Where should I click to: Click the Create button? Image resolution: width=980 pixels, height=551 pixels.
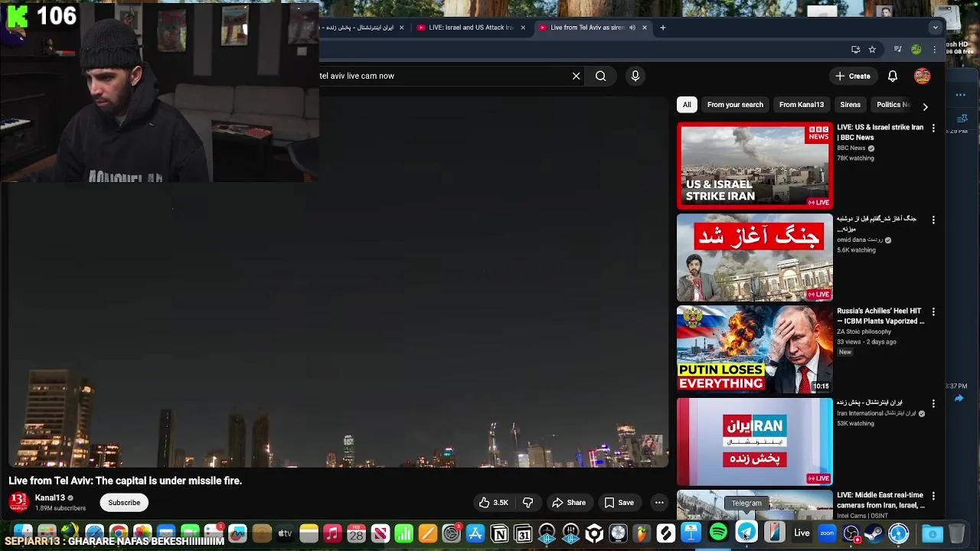[x=852, y=76]
